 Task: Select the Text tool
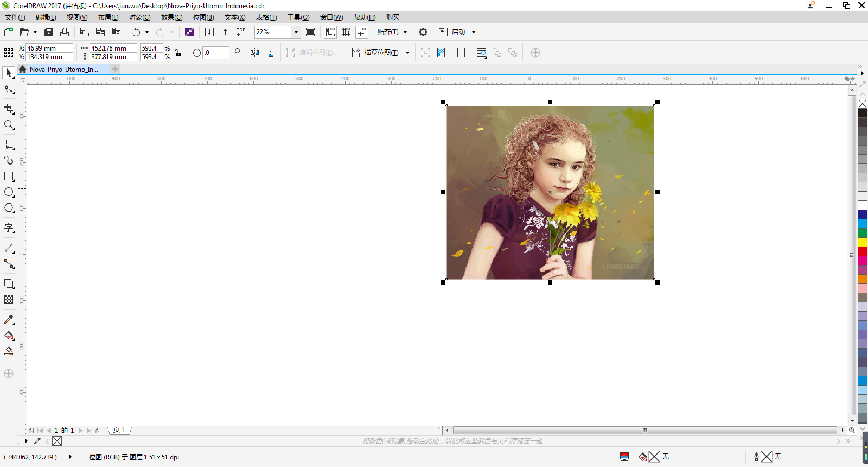[9, 228]
